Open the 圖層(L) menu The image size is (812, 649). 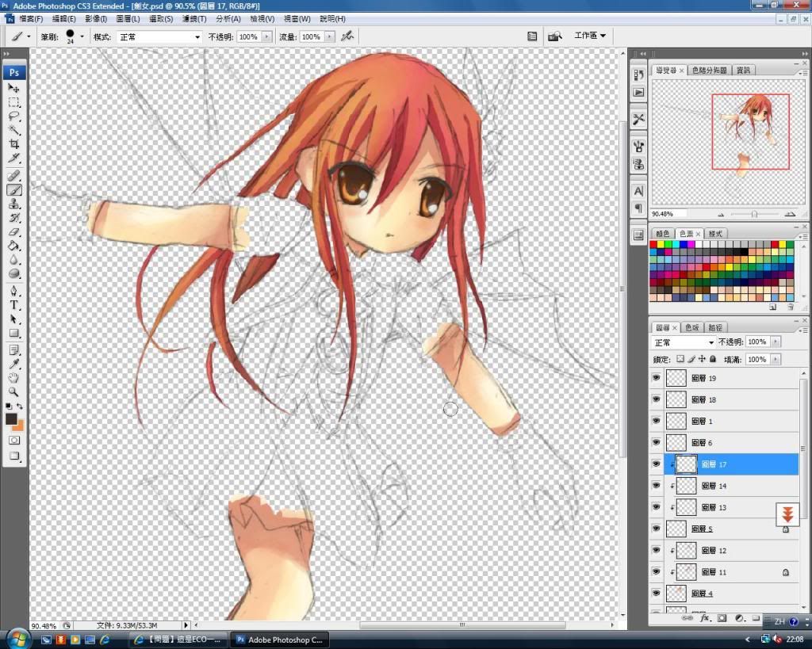pos(128,19)
